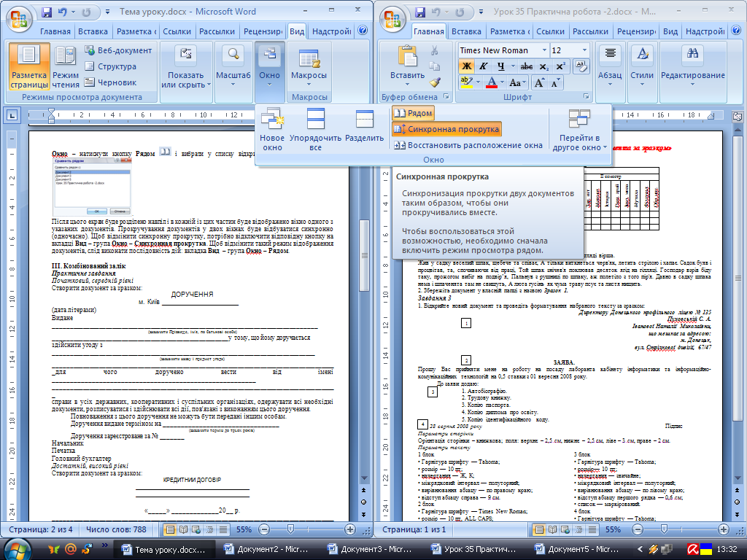Toggle strikethrough abc in right window
The height and width of the screenshot is (560, 747).
527,66
